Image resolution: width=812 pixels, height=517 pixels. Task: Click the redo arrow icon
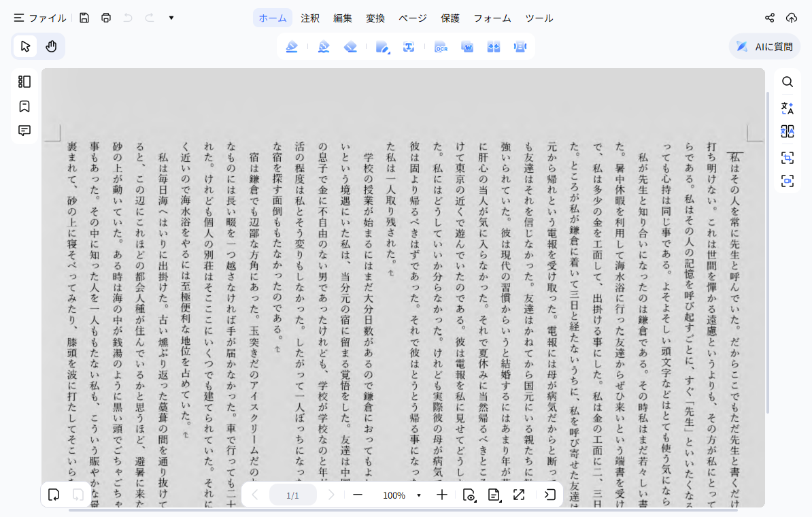coord(150,18)
